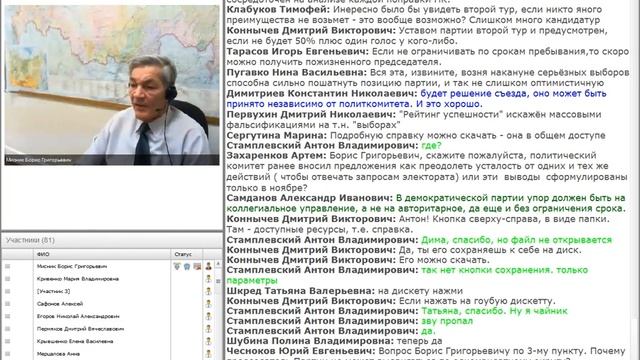The width and height of the screenshot is (640, 360).
Task: Click the participant icon beside Сафонов Алексей
Action: [209, 304]
